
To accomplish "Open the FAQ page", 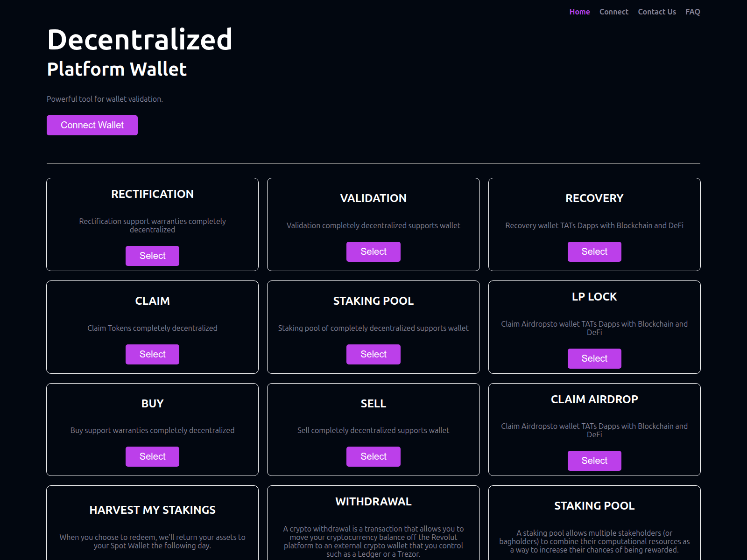I will (x=693, y=12).
